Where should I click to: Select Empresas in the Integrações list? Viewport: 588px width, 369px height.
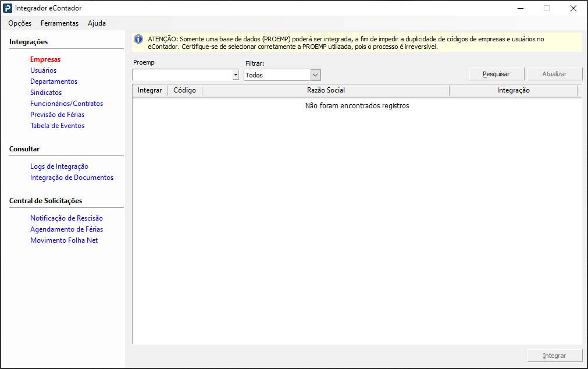[x=45, y=59]
